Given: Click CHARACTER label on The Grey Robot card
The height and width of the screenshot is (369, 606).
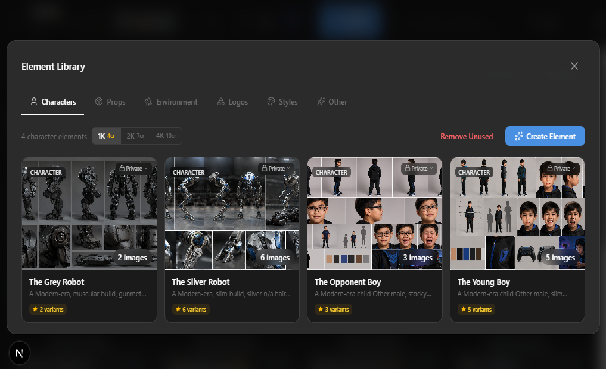Looking at the screenshot, I should pyautogui.click(x=46, y=172).
